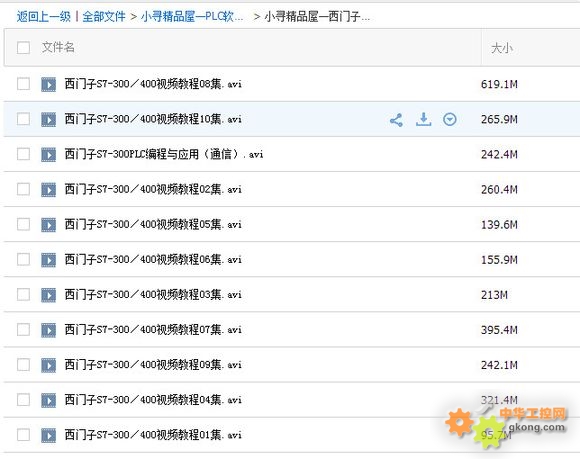This screenshot has height=459, width=580.
Task: Click video file icon of 视频教程03集.avi
Action: [x=48, y=295]
